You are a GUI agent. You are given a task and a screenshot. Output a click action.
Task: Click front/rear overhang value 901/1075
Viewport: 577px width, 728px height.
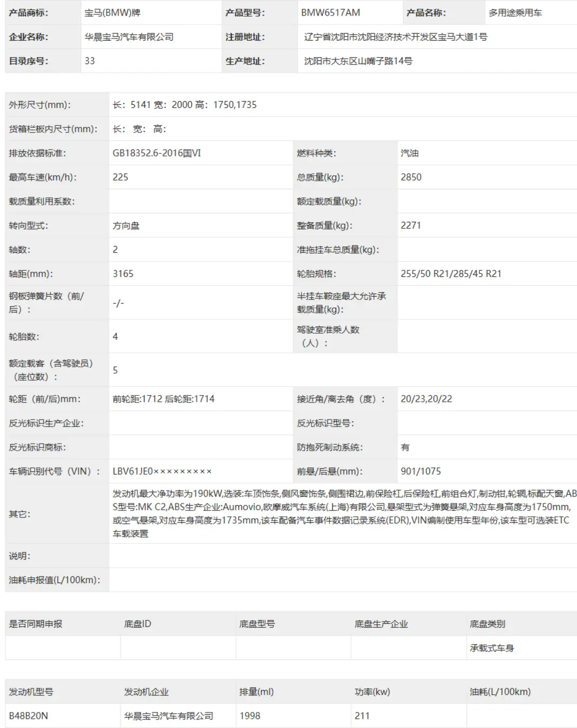point(420,471)
